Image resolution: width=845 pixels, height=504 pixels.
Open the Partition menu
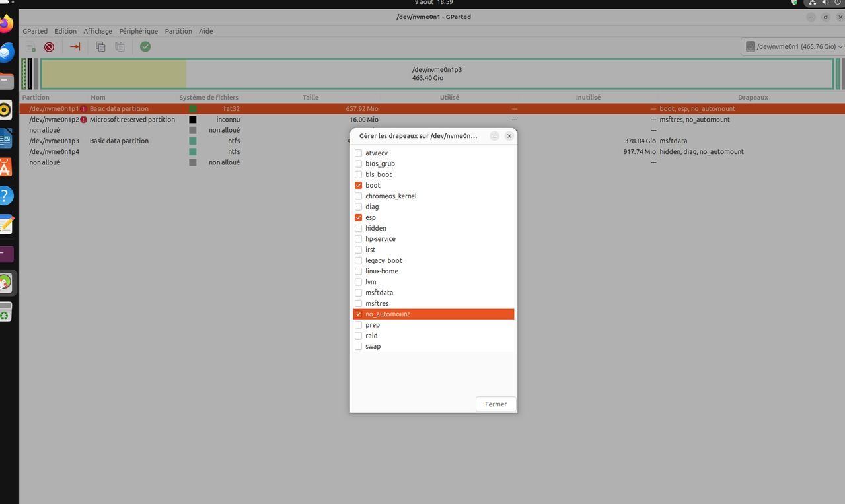coord(178,31)
